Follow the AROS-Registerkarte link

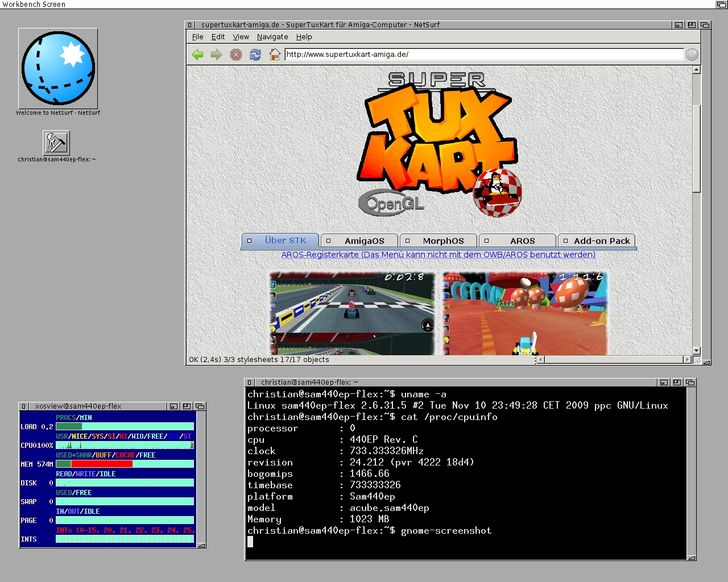click(438, 255)
